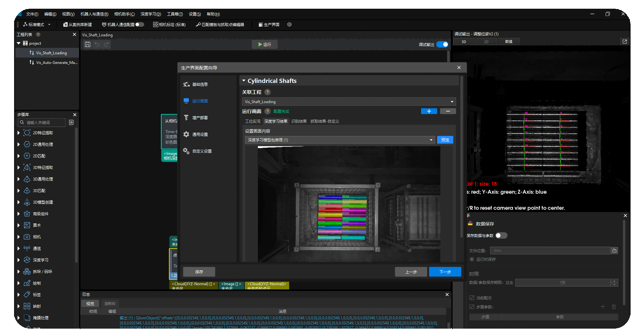The image size is (644, 336).
Task: Click the 算术 category icon
Action: click(x=27, y=225)
